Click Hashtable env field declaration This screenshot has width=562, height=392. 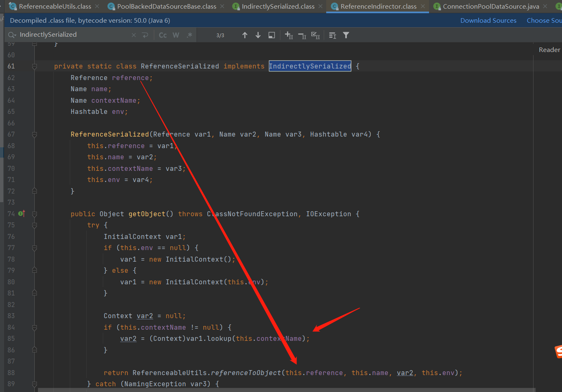coord(99,111)
